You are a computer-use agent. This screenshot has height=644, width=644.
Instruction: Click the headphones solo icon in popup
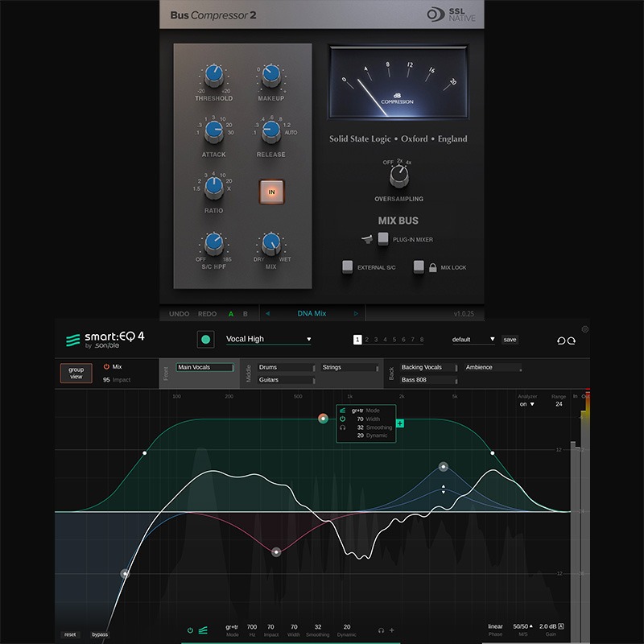click(343, 427)
